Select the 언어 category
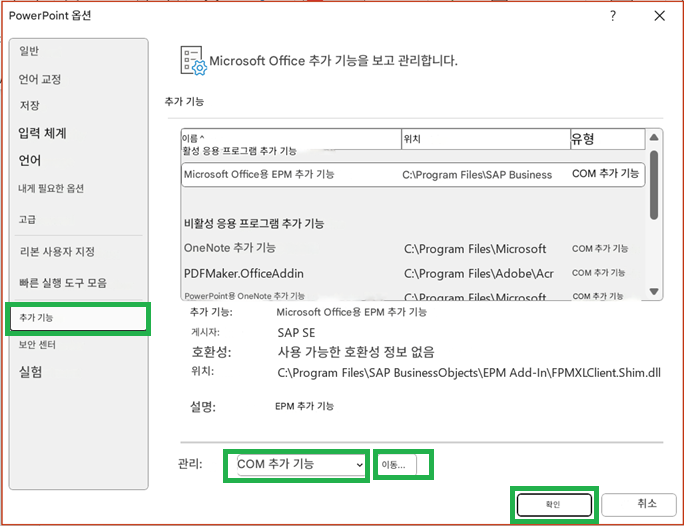This screenshot has height=526, width=684. click(30, 160)
